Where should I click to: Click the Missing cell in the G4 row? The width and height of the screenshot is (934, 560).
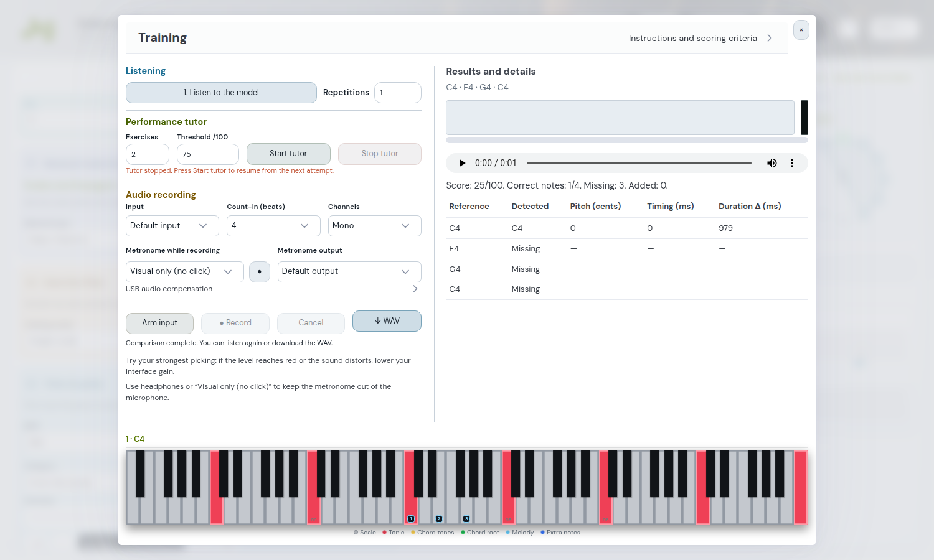pyautogui.click(x=526, y=269)
